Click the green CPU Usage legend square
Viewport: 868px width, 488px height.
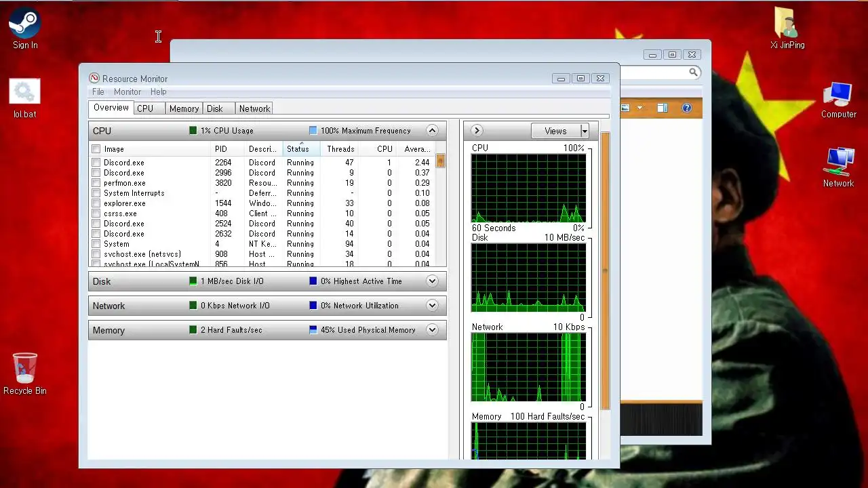(x=193, y=131)
